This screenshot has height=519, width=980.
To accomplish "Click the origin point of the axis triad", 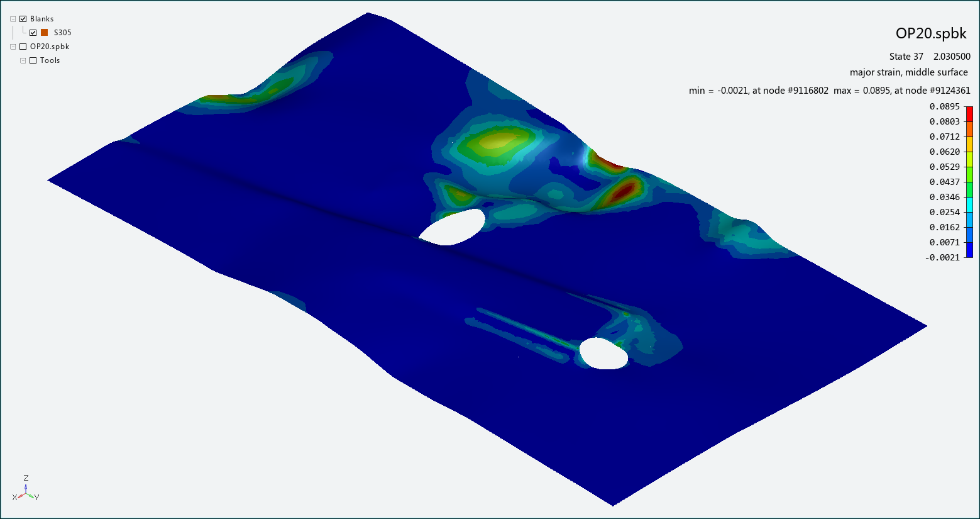I will (26, 493).
